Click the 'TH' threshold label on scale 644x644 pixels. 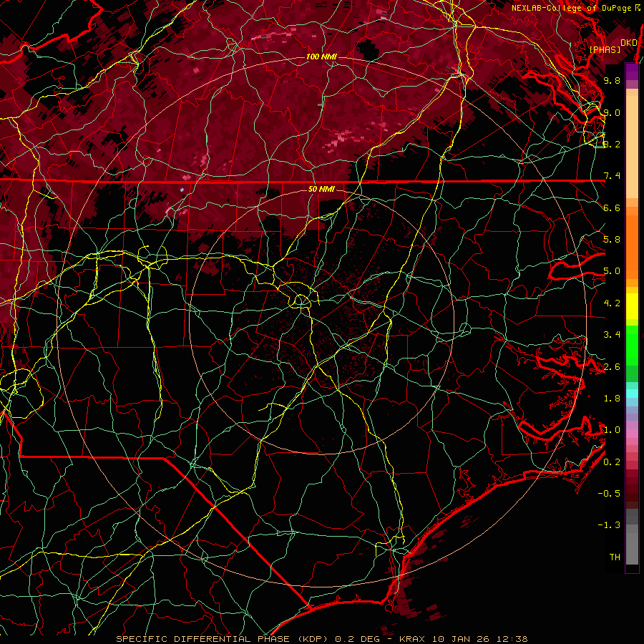pos(615,557)
